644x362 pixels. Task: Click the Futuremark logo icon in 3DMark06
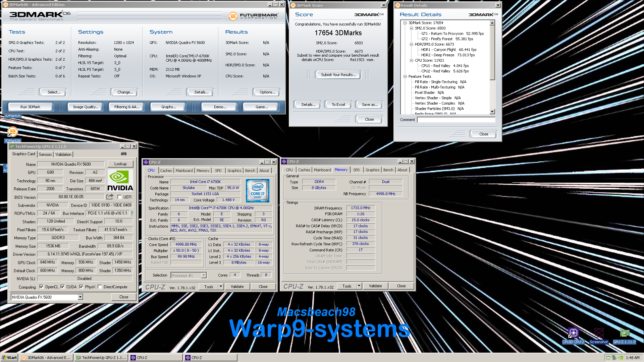click(x=233, y=16)
